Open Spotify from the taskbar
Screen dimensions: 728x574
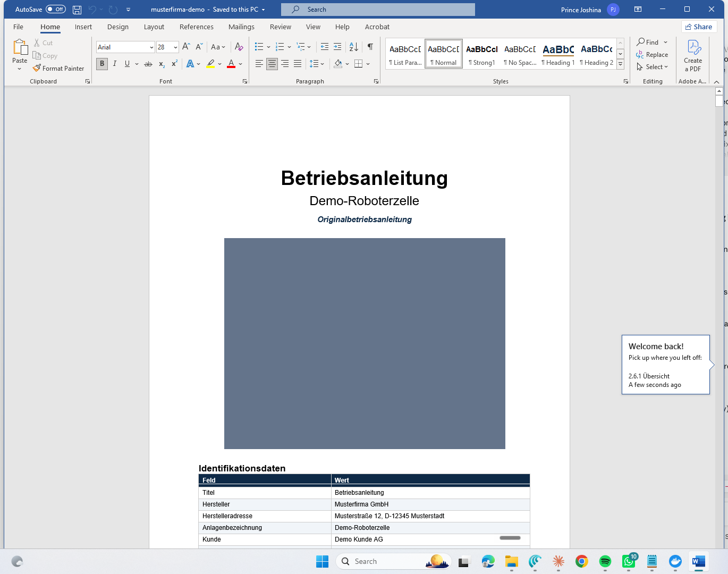(605, 561)
